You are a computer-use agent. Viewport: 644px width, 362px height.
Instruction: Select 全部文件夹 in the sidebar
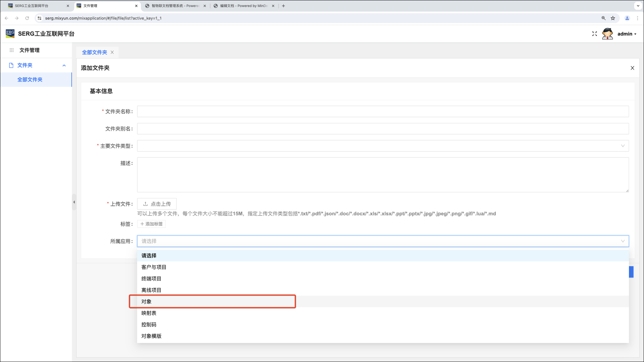(x=30, y=80)
